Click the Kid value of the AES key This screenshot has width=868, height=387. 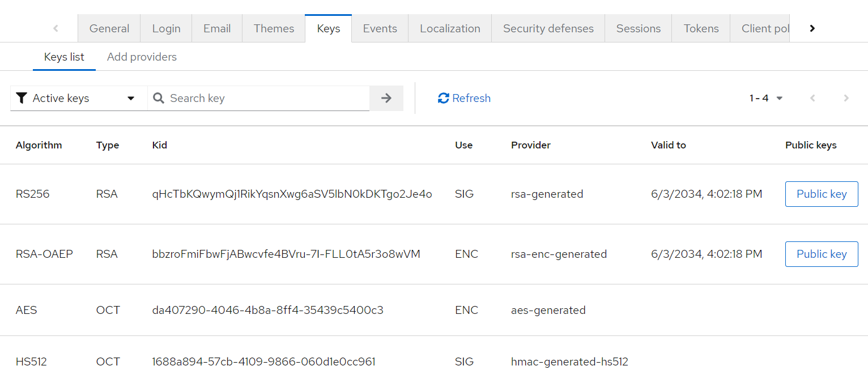click(x=267, y=311)
